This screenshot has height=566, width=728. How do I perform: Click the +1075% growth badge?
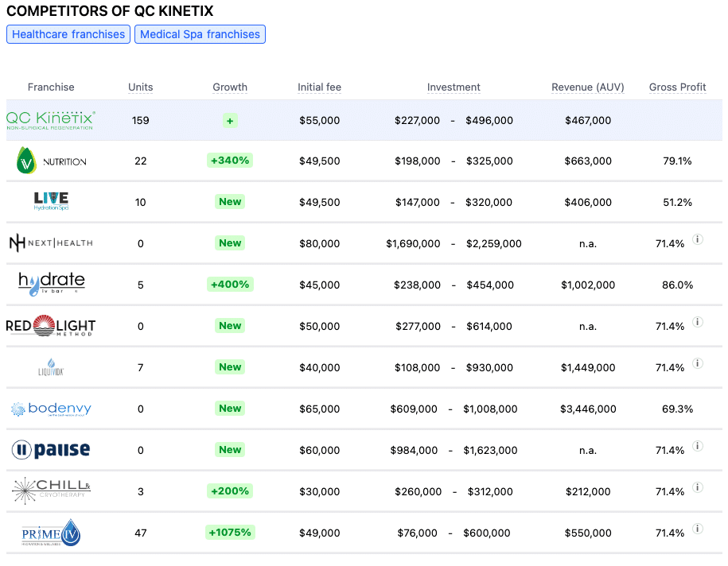[230, 532]
